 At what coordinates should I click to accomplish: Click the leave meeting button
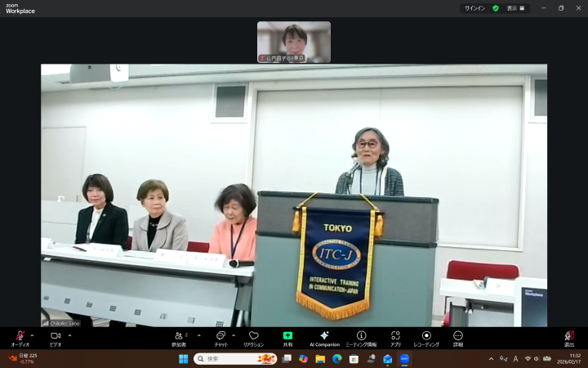coord(569,336)
